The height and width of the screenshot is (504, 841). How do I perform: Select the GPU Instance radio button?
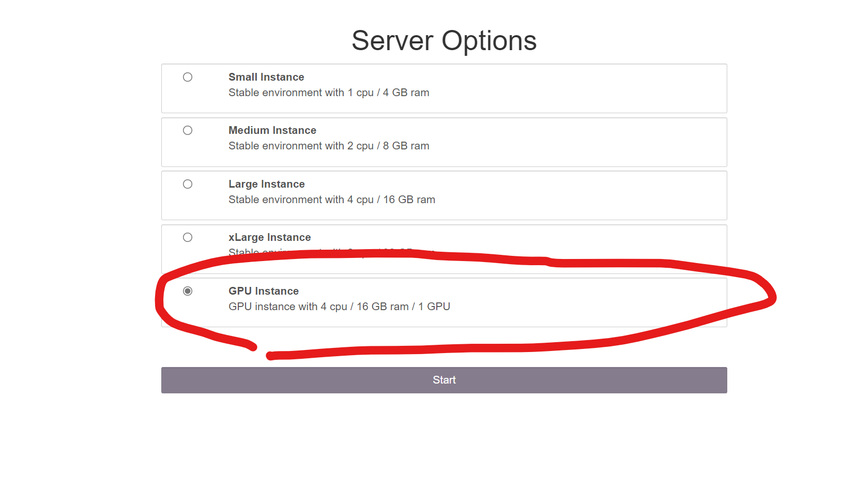(188, 291)
